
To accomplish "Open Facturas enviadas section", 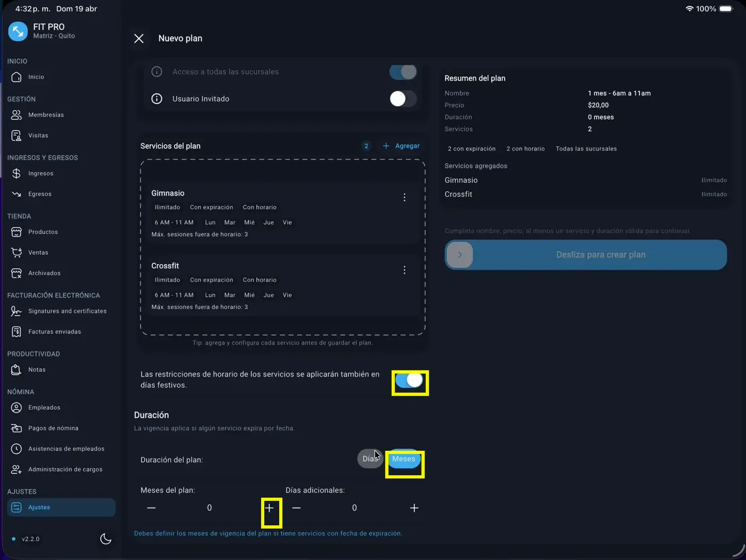I will tap(54, 331).
